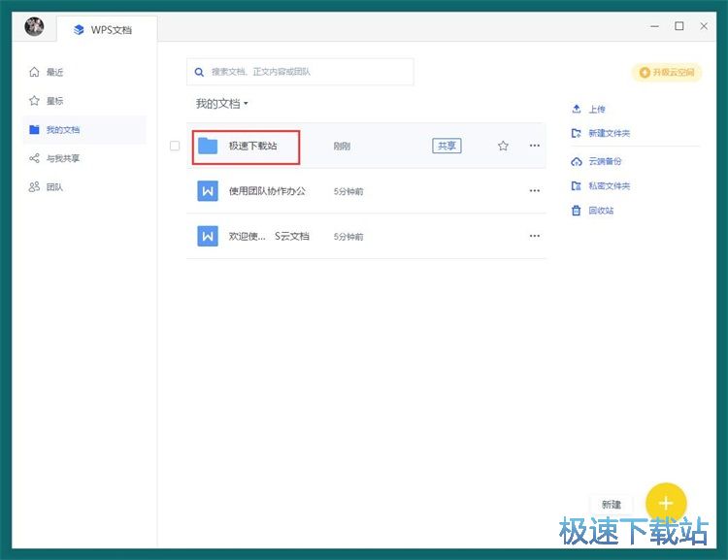Screen dimensions: 728x560
Task: Click the cloud backup icon
Action: 577,161
